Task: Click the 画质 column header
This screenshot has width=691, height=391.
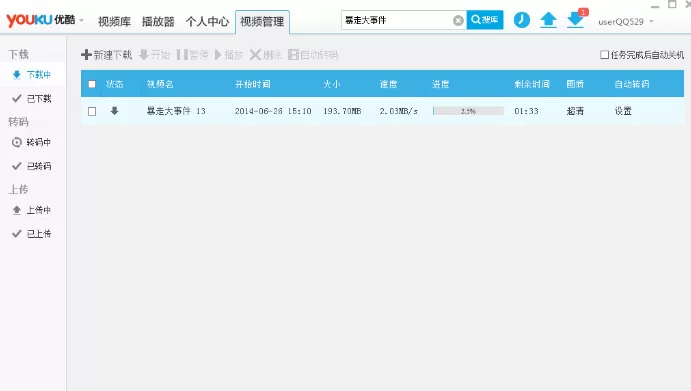Action: pyautogui.click(x=575, y=84)
